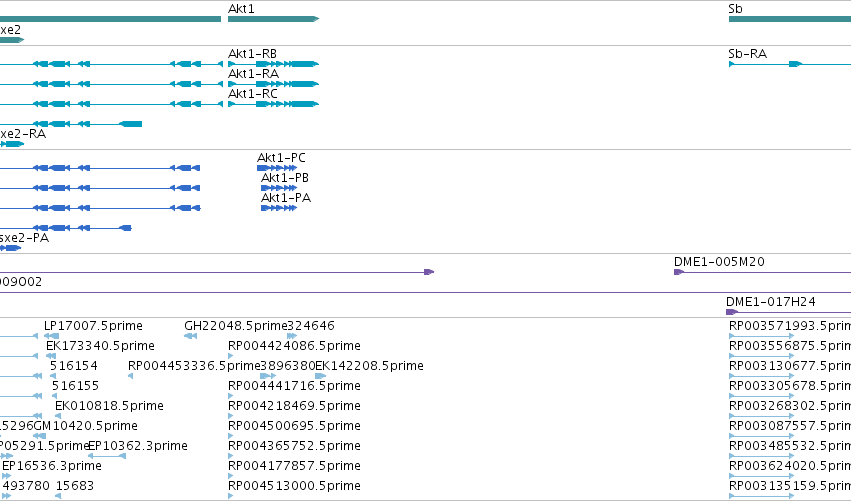Open the RP003556875 EST label
851x501 pixels.
(790, 346)
